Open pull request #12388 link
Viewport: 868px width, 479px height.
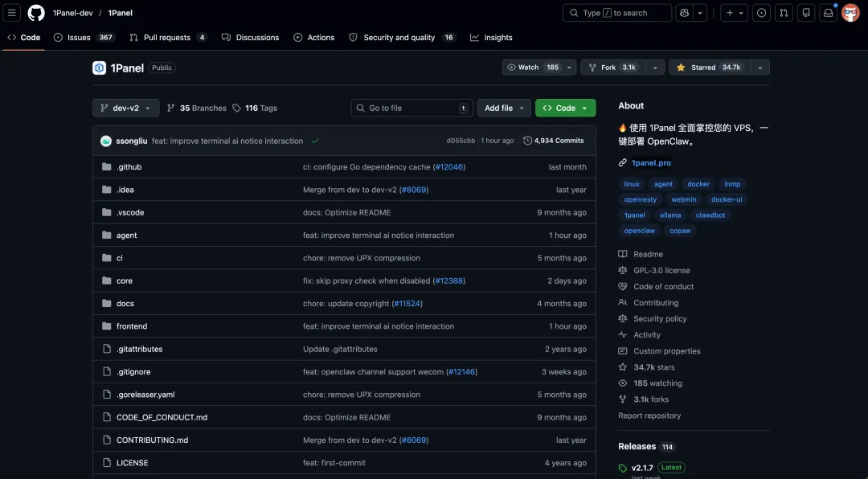[x=449, y=280]
